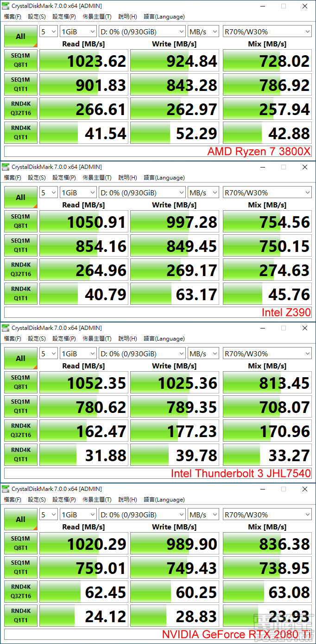This screenshot has height=644, width=316.
Task: Click the 24.12 read result
Action: click(84, 616)
